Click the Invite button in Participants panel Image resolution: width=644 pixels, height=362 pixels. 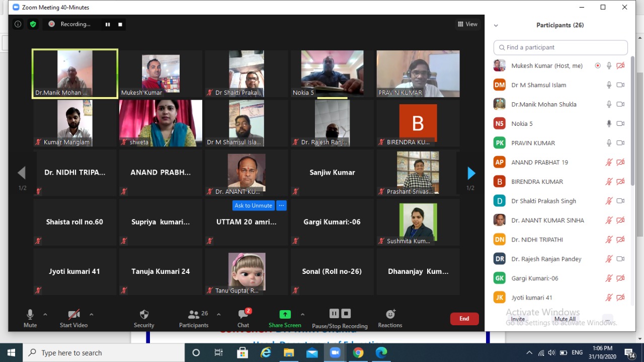[x=518, y=319]
